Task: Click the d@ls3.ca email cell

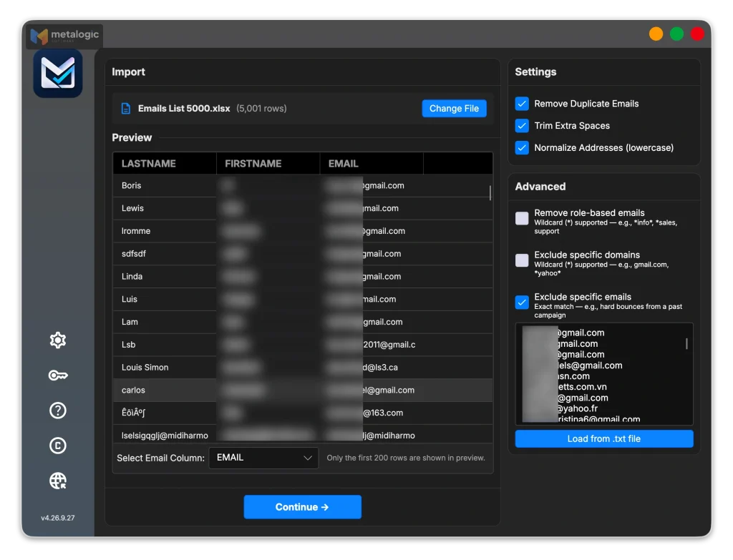Action: coord(372,367)
